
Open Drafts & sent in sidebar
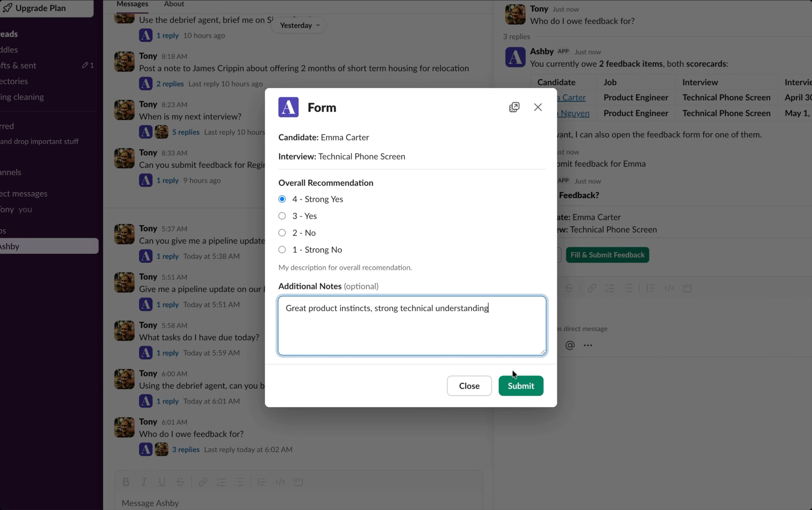18,65
